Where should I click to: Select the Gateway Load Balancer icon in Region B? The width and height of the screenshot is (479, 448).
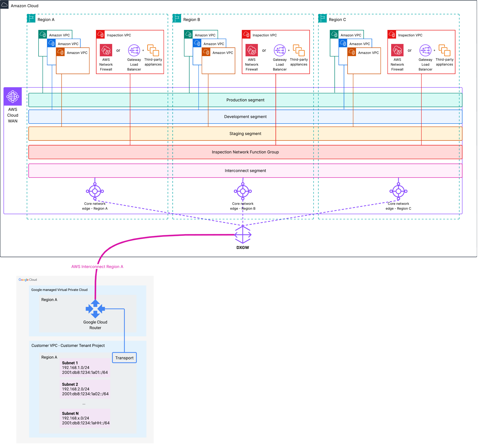[x=279, y=51]
